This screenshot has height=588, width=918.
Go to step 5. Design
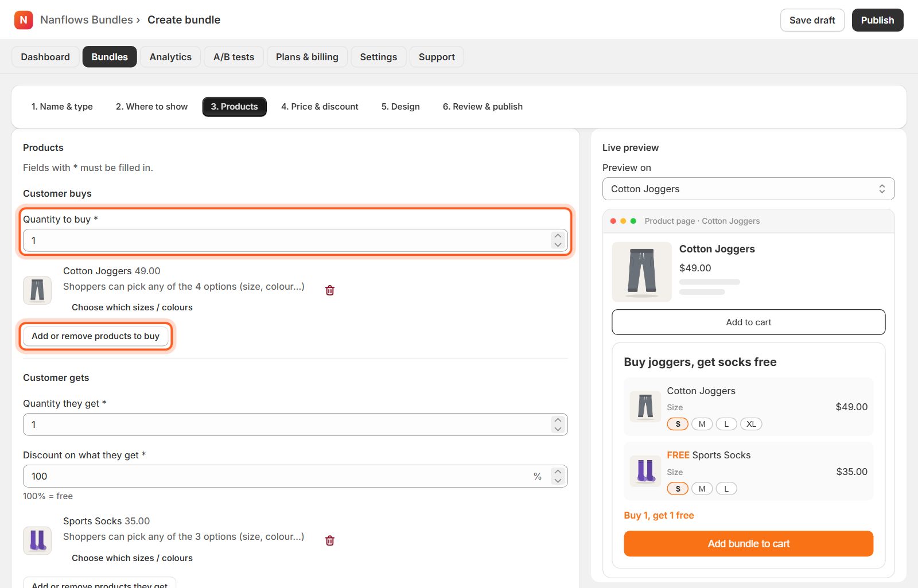pos(400,107)
